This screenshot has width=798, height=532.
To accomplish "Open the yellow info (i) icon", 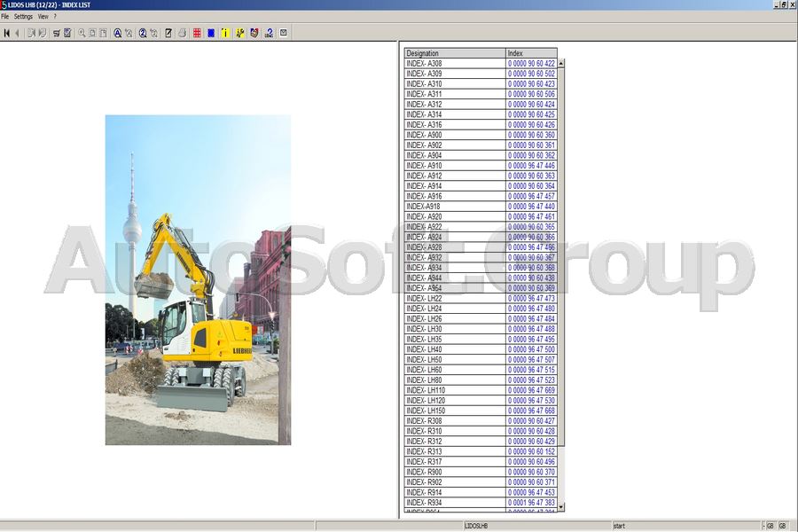I will click(224, 33).
